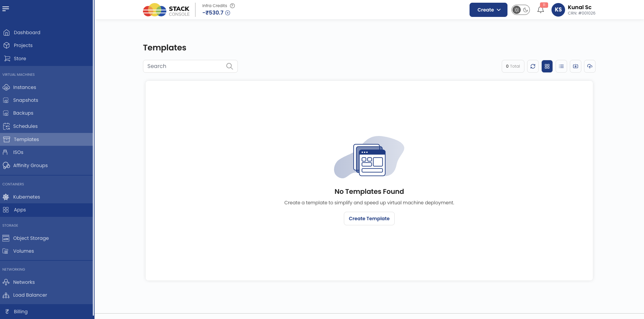Image resolution: width=644 pixels, height=319 pixels.
Task: Click the Instances cloud icon
Action: (x=6, y=87)
